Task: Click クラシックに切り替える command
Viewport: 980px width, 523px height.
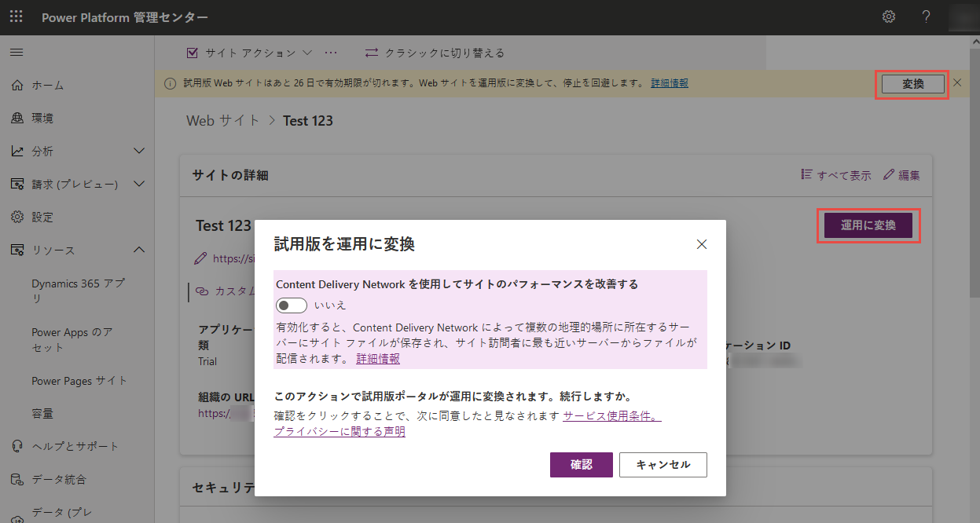Action: [x=435, y=53]
